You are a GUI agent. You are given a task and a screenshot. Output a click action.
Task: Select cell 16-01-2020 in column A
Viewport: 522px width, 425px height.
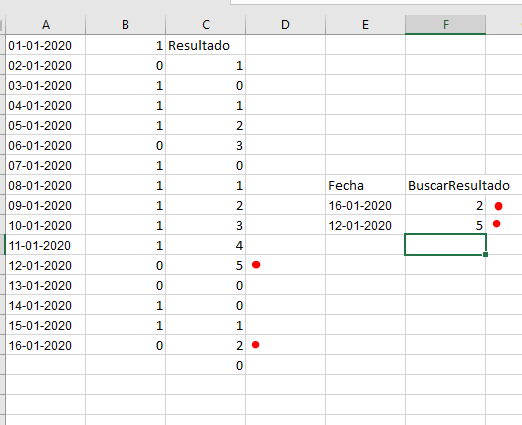[x=46, y=345]
